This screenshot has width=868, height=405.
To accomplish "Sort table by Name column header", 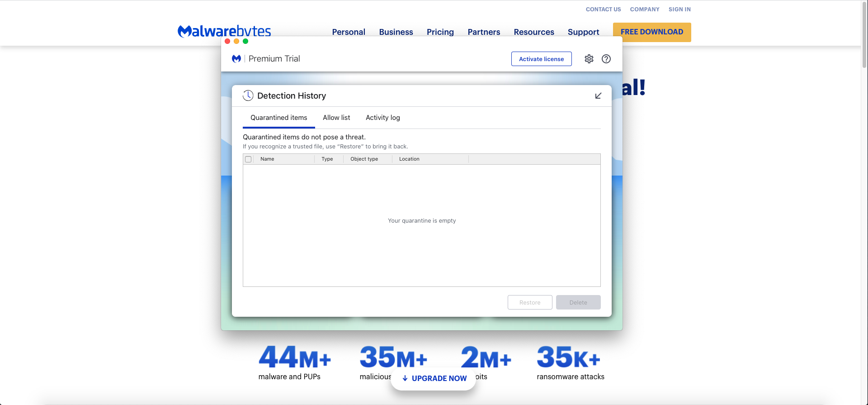I will (284, 159).
